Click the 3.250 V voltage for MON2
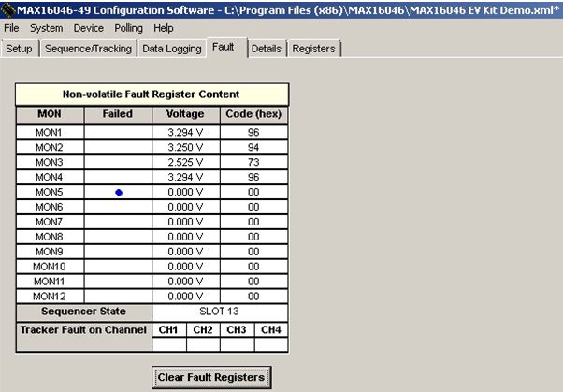The height and width of the screenshot is (392, 563). 185,147
